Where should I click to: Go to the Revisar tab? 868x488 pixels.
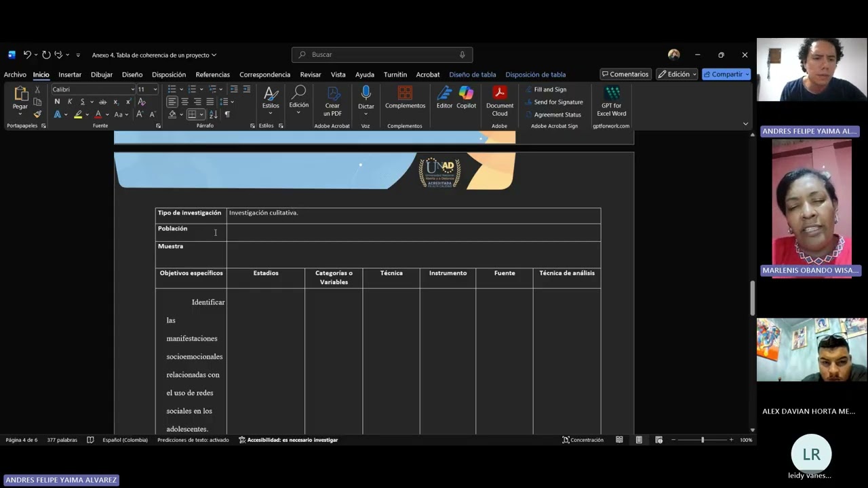click(x=311, y=75)
